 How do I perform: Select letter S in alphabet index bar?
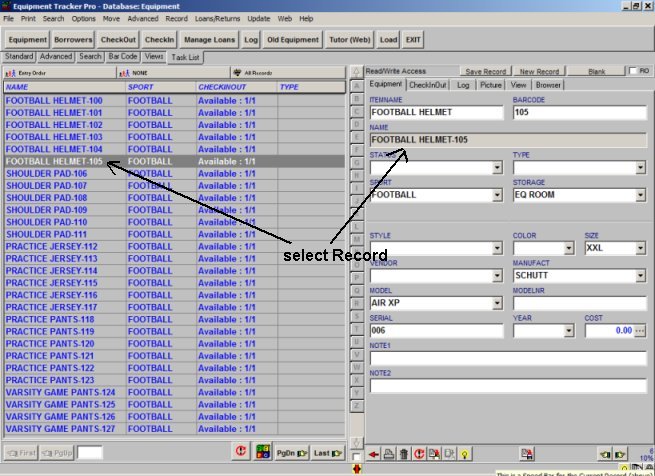point(357,316)
